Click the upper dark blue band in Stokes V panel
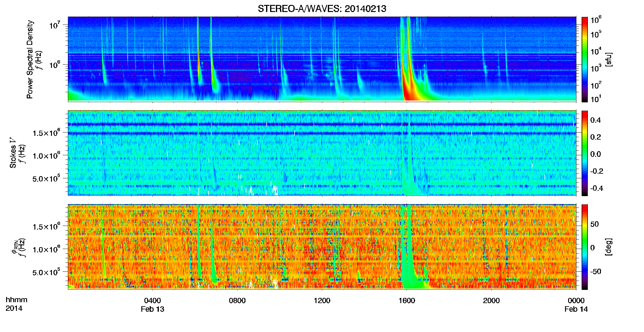The image size is (644, 332). pyautogui.click(x=322, y=124)
